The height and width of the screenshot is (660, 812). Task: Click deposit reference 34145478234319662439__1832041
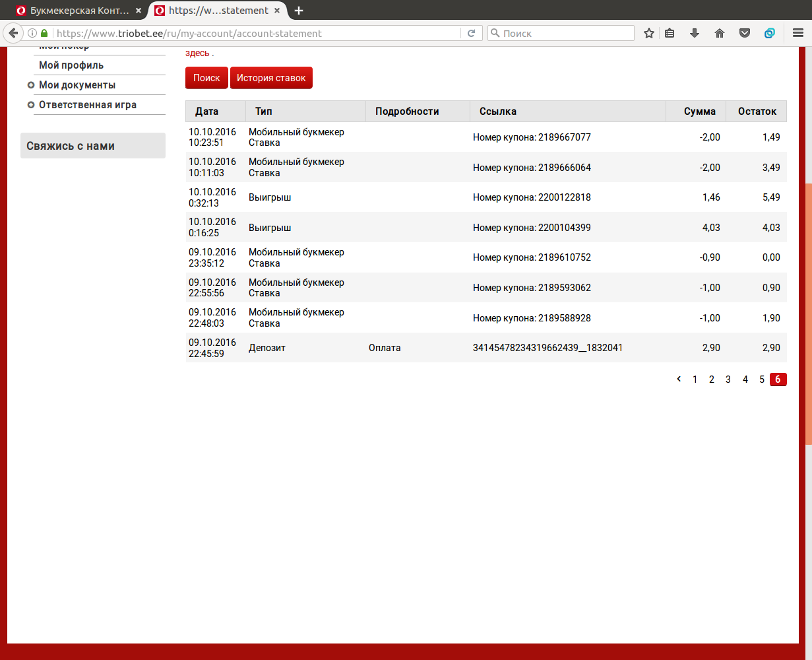547,348
